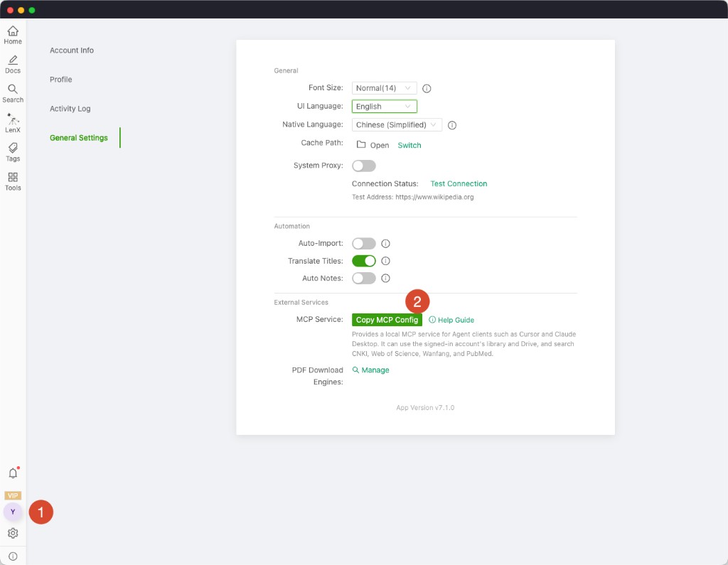
Task: Open the MCP Help Guide link
Action: (451, 320)
